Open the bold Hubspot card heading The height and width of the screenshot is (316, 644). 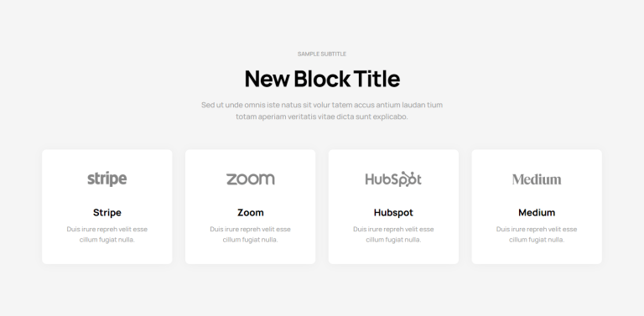393,213
